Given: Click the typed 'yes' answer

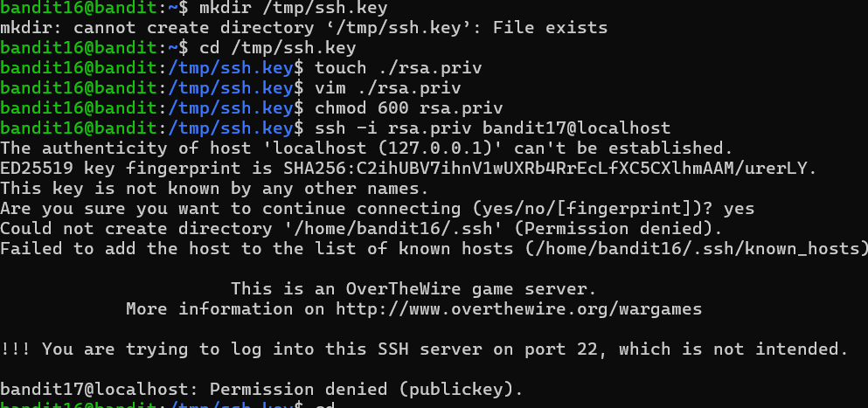Looking at the screenshot, I should point(739,209).
